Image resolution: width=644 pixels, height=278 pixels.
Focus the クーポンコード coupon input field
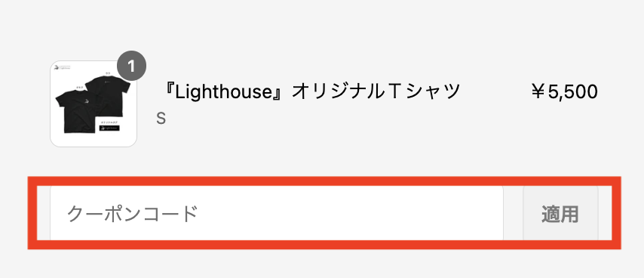click(x=277, y=214)
